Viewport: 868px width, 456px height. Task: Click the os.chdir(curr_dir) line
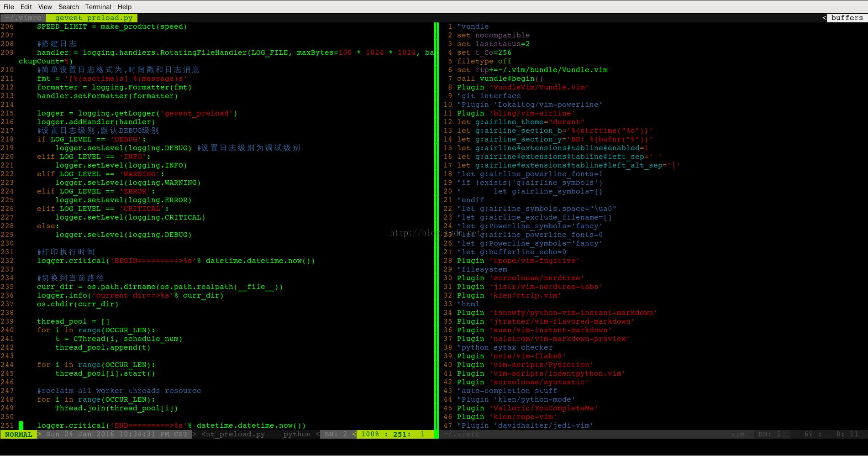tap(78, 304)
